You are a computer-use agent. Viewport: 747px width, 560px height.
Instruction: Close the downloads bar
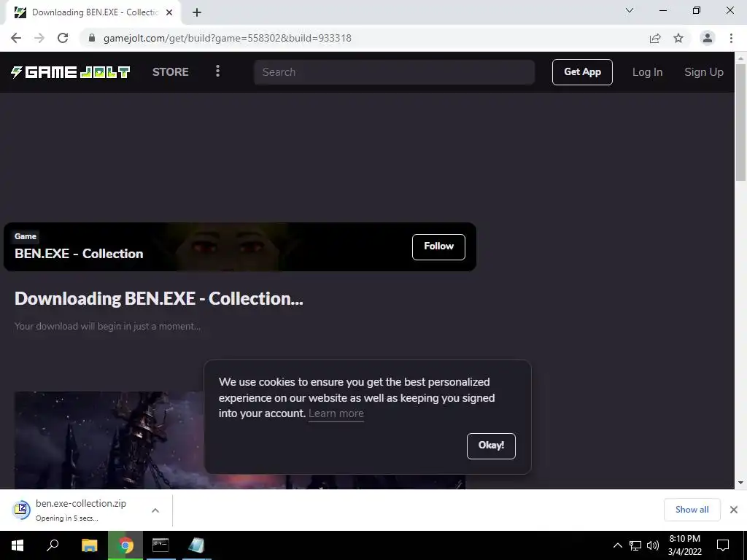point(734,510)
